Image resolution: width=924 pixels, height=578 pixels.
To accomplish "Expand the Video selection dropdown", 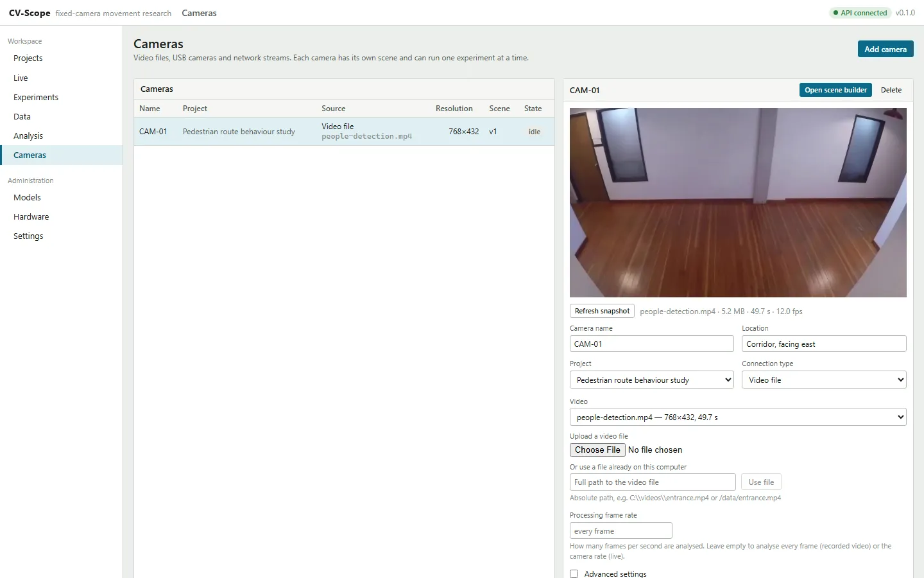I will tap(738, 417).
